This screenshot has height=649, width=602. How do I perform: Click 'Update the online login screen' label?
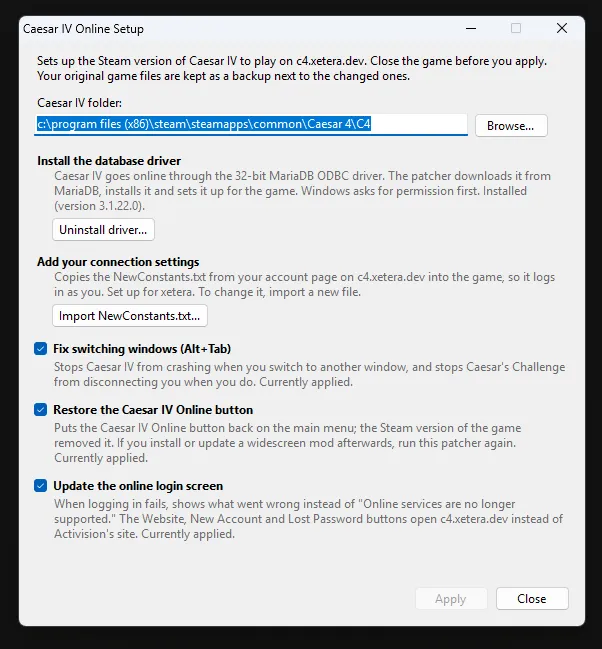click(x=138, y=486)
